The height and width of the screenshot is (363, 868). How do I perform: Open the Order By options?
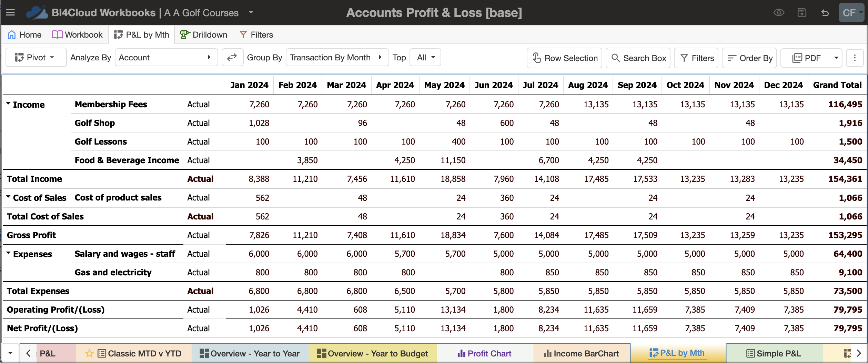tap(749, 58)
